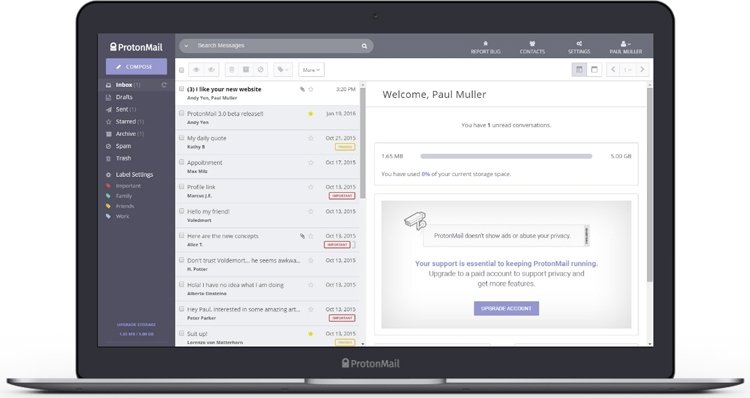Click the Compose button
Image resolution: width=750 pixels, height=398 pixels.
point(136,67)
